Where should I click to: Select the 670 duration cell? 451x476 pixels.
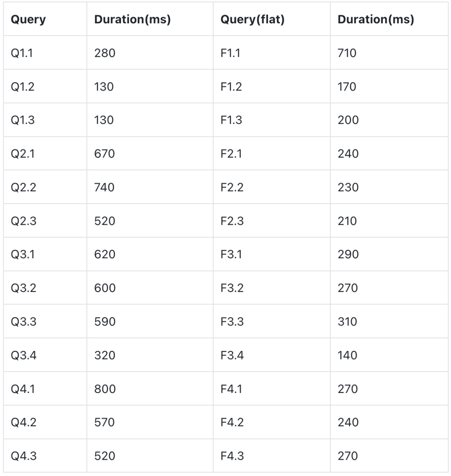[104, 154]
